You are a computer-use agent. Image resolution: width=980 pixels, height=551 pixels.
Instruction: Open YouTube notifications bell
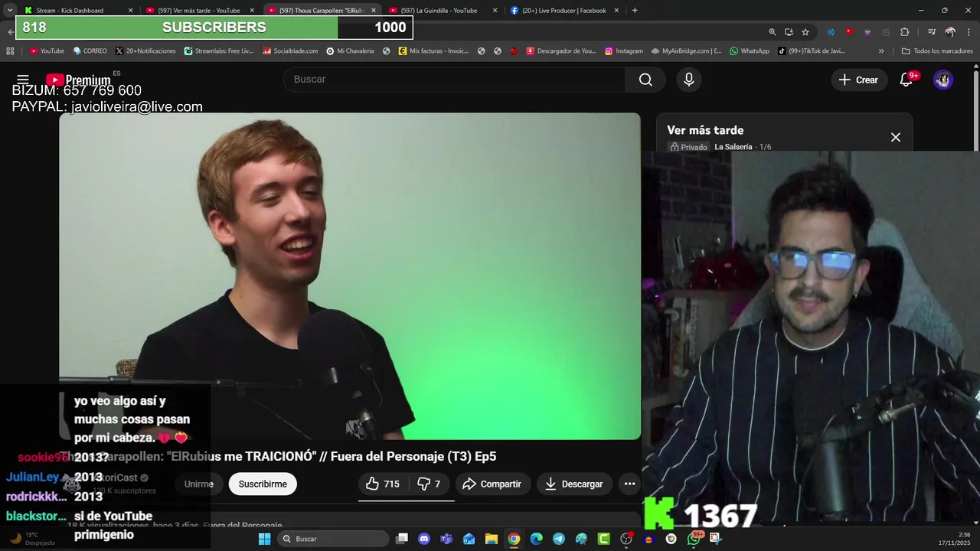tap(906, 80)
